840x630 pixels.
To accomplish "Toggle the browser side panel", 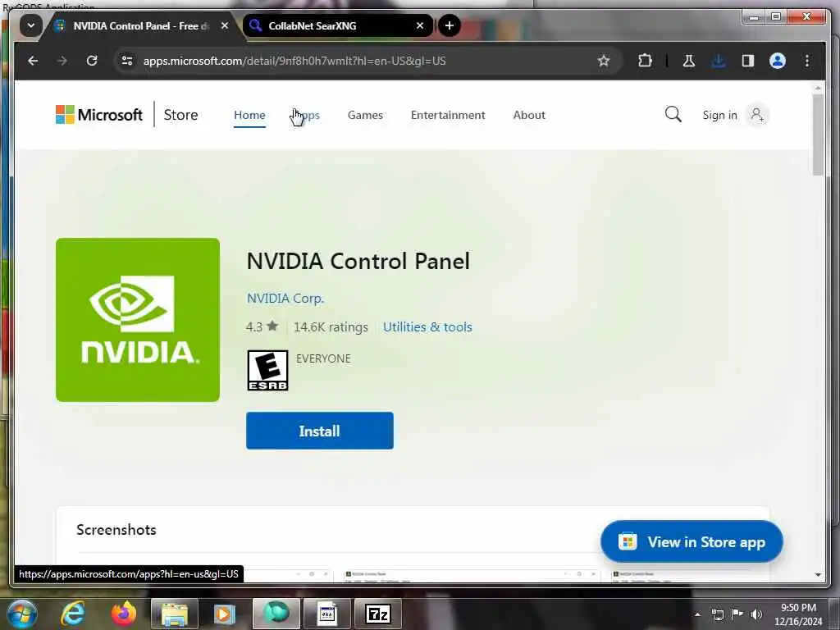I will [x=748, y=61].
